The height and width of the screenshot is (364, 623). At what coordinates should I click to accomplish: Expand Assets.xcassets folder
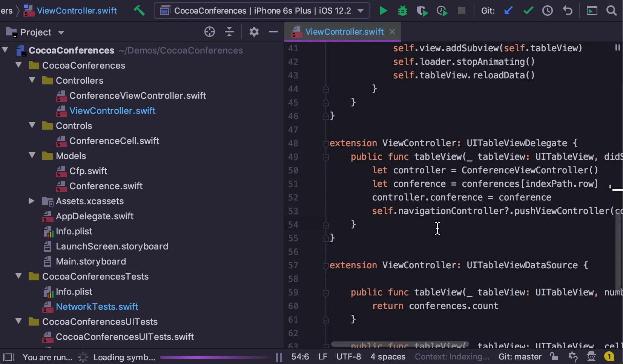(32, 201)
